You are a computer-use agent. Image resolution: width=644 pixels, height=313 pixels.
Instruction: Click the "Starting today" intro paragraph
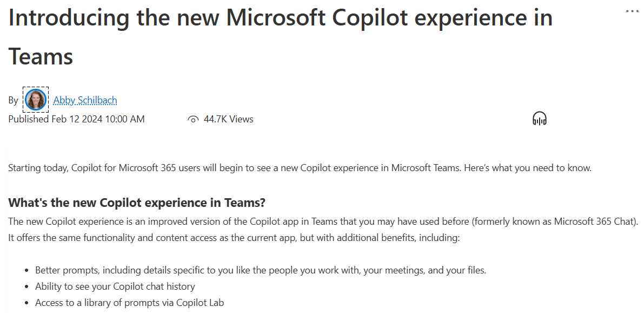(300, 168)
